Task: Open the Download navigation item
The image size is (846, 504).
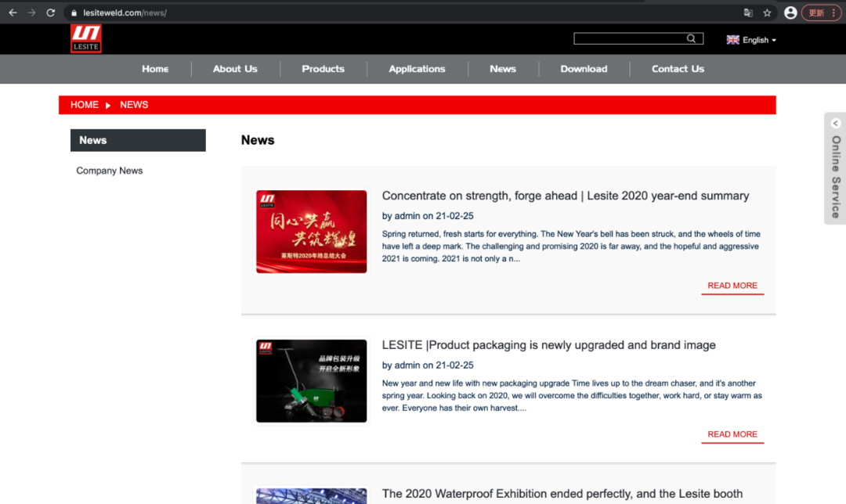Action: tap(584, 69)
